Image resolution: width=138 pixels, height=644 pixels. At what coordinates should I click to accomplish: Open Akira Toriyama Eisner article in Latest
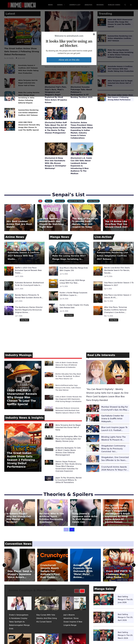[x=28, y=83]
